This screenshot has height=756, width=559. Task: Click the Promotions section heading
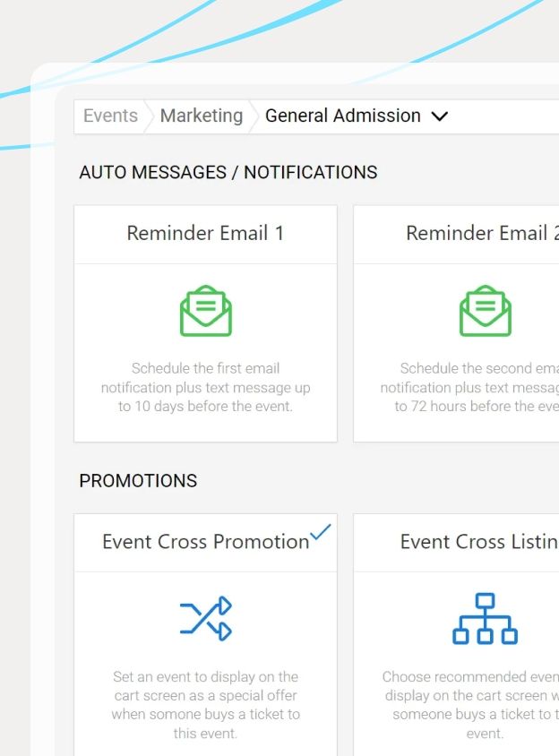coord(138,481)
